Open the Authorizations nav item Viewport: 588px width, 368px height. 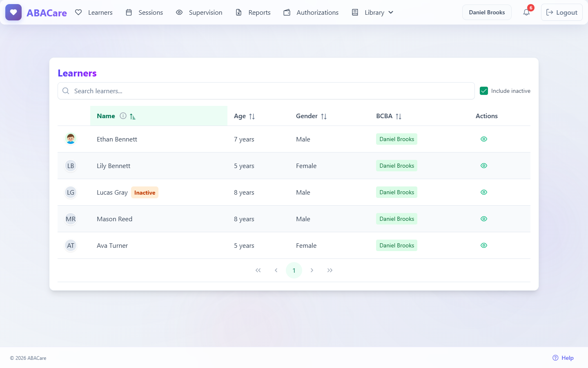click(311, 12)
